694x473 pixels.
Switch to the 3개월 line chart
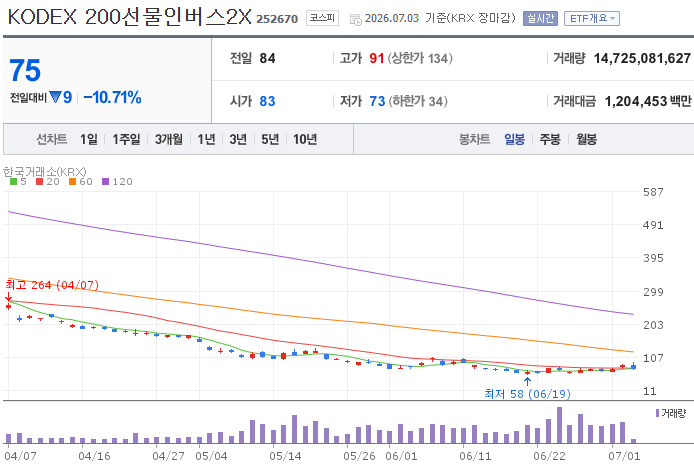point(169,139)
